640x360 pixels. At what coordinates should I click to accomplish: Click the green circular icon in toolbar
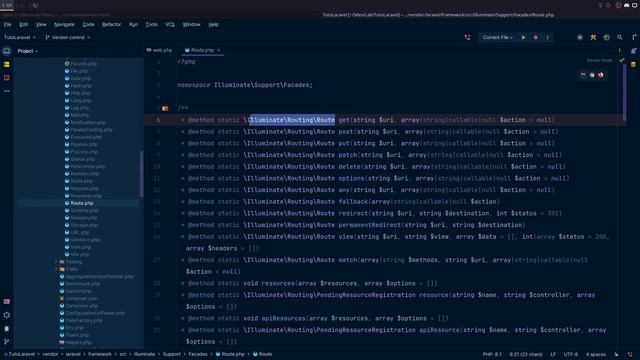(x=607, y=38)
